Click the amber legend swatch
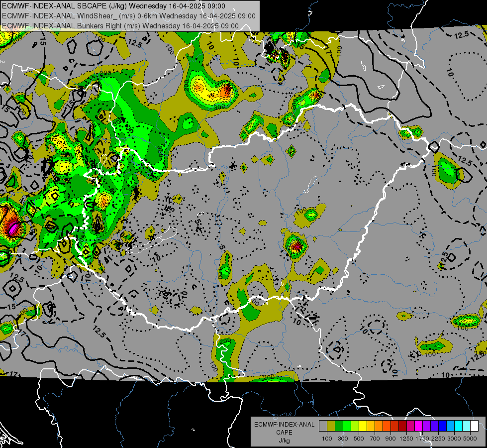 (x=371, y=426)
